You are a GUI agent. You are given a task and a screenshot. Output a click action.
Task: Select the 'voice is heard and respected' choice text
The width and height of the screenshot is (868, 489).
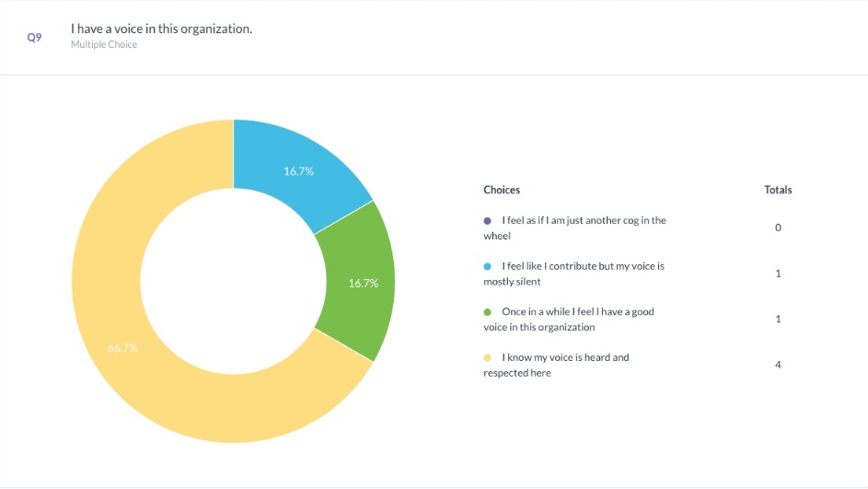(x=558, y=365)
